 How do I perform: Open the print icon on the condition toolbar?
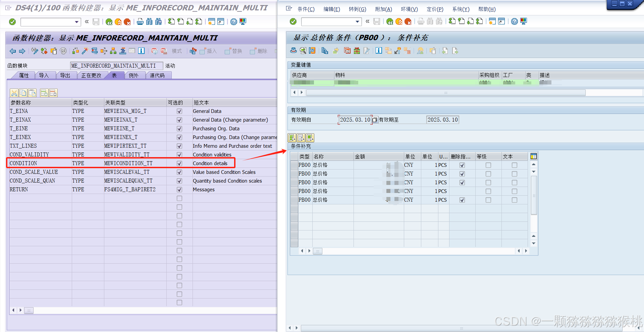pyautogui.click(x=293, y=51)
